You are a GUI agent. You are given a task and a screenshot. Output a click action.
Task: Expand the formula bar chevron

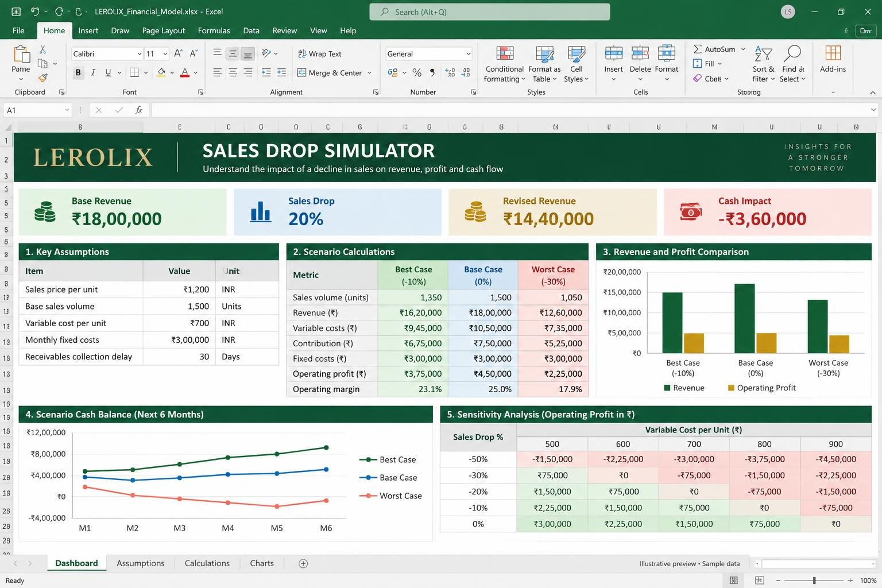pyautogui.click(x=873, y=110)
